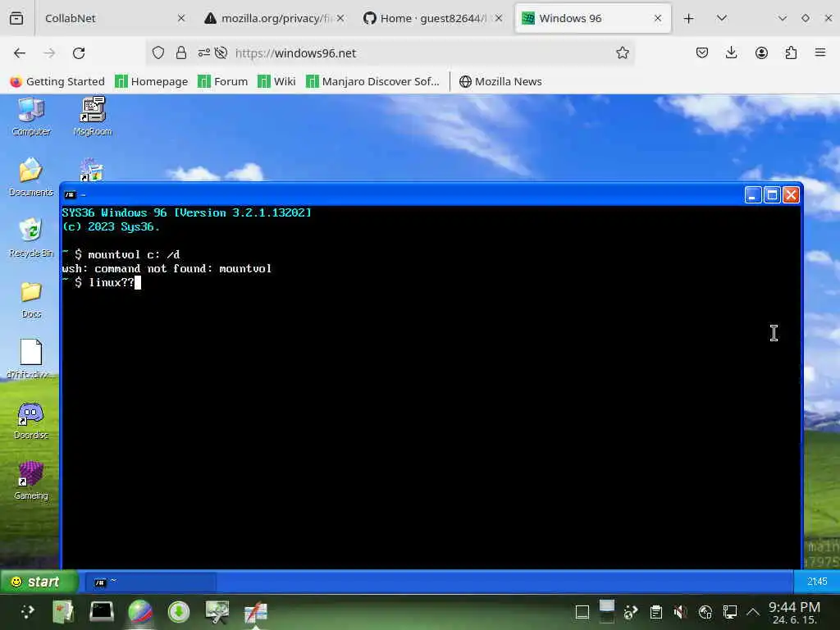Screen dimensions: 840x630
Task: Click the terminal title bar icon
Action: (70, 195)
